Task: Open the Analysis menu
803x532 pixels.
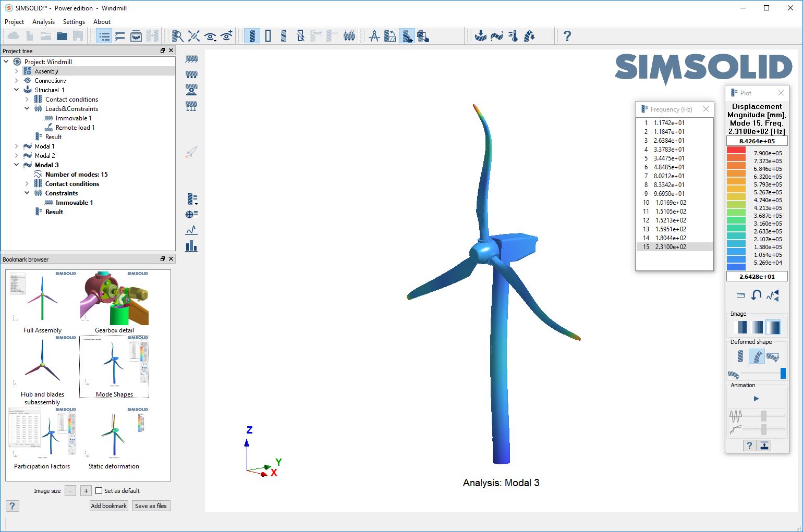Action: 43,22
